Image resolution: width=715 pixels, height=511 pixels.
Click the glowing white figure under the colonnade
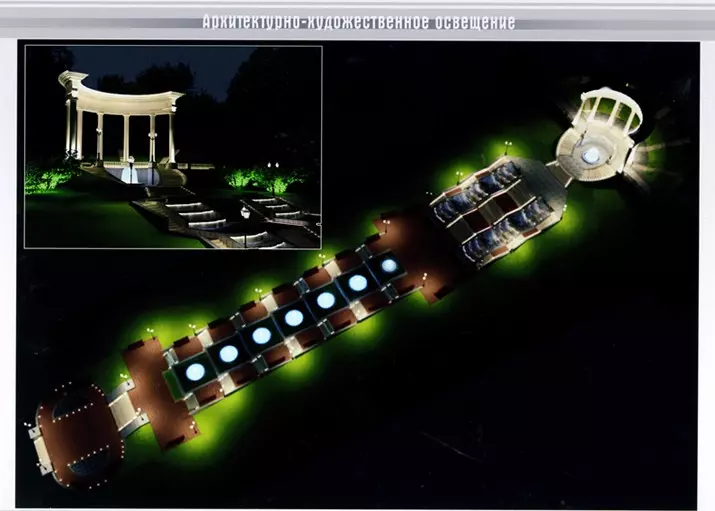tap(128, 174)
